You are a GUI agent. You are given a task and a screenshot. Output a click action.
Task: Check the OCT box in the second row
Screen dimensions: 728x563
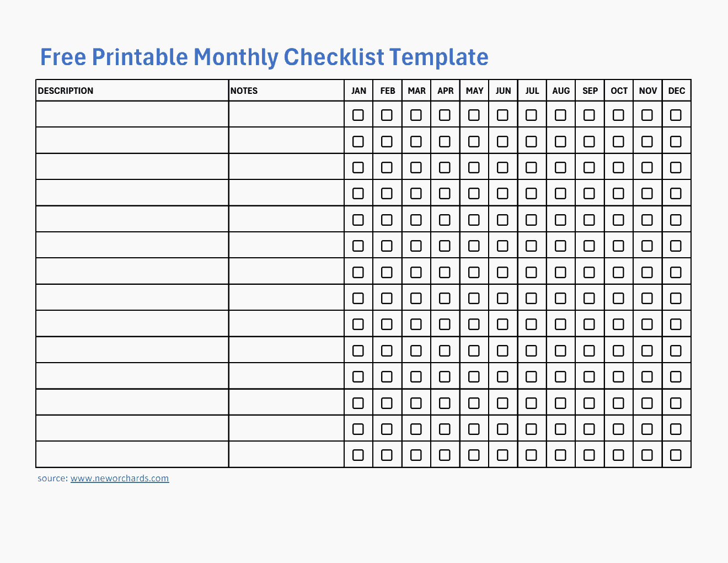point(618,141)
